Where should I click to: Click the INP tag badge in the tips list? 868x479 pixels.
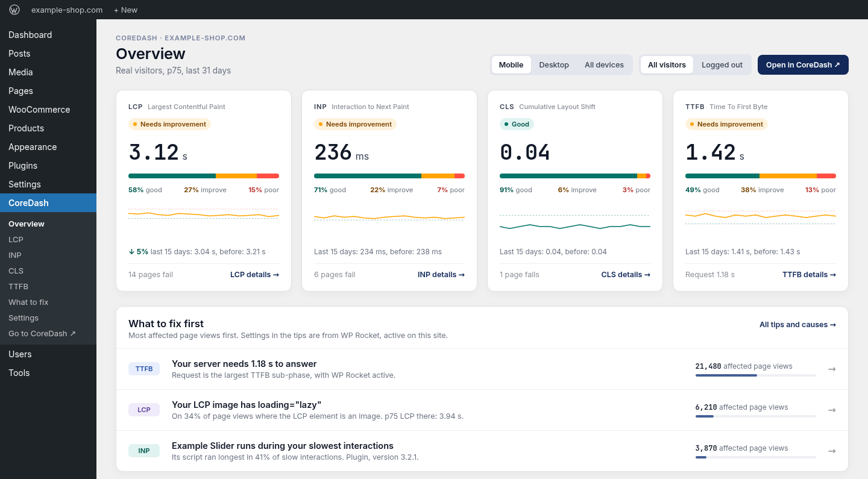tap(144, 451)
